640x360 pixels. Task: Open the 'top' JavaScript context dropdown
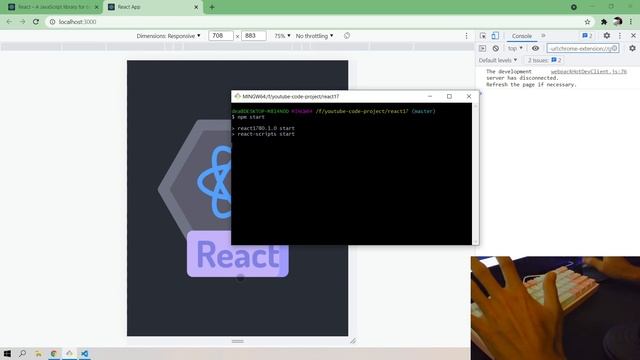click(x=515, y=48)
